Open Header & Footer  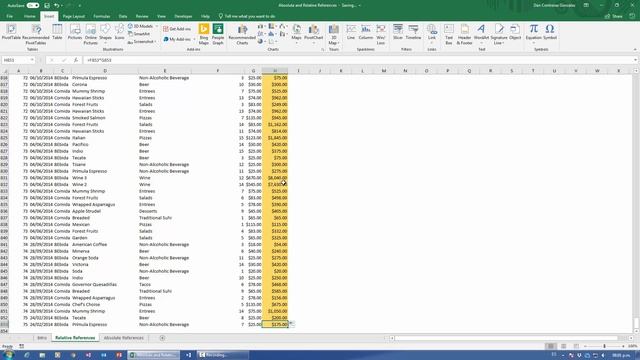pos(464,34)
